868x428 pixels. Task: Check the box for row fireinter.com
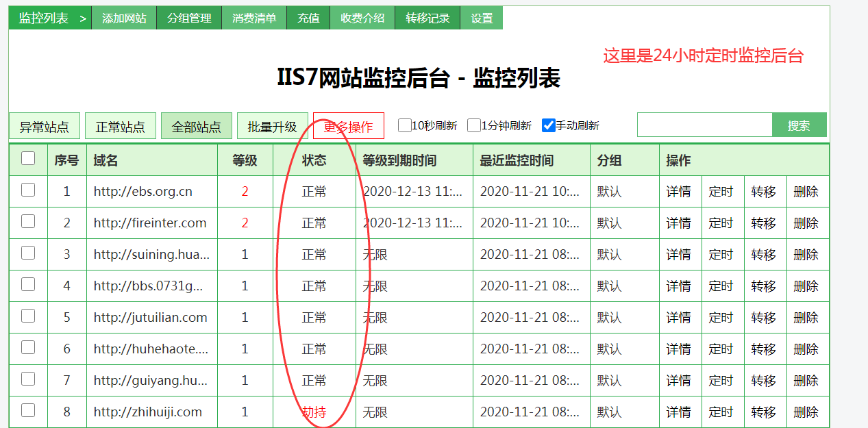point(28,221)
